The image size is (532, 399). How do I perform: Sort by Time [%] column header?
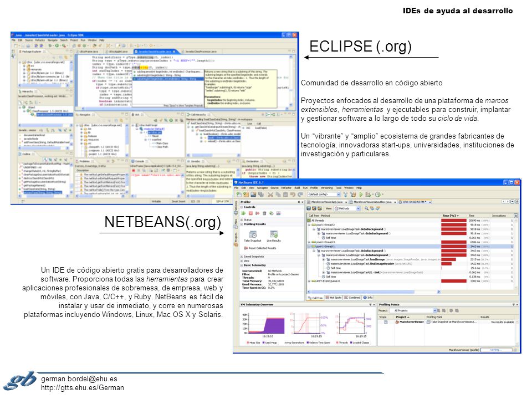tap(454, 216)
